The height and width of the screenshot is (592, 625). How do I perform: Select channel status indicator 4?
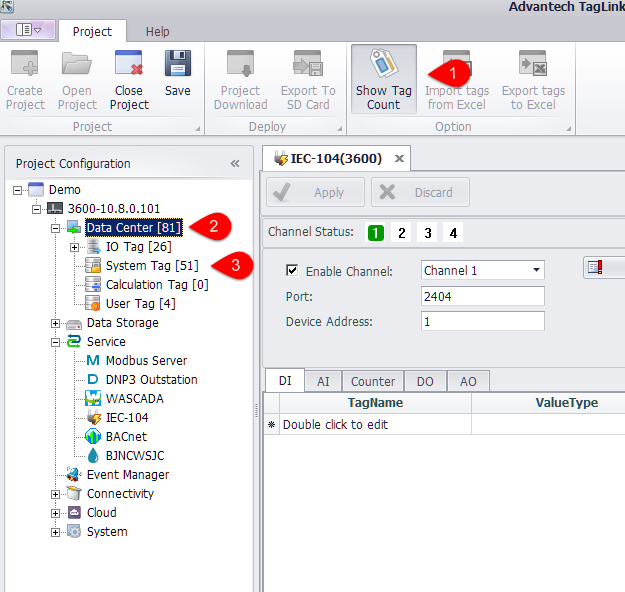[454, 233]
